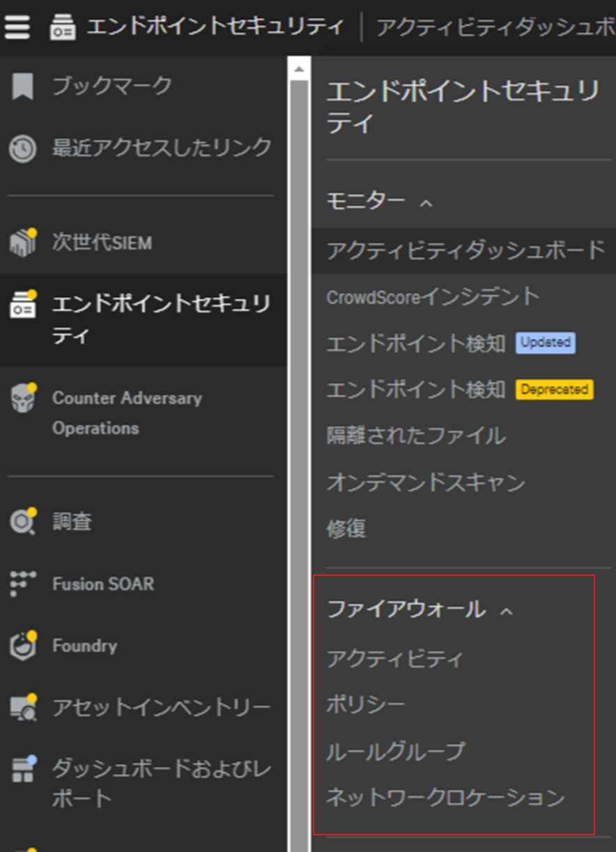616x852 pixels.
Task: Click the Updated badge
Action: (546, 342)
